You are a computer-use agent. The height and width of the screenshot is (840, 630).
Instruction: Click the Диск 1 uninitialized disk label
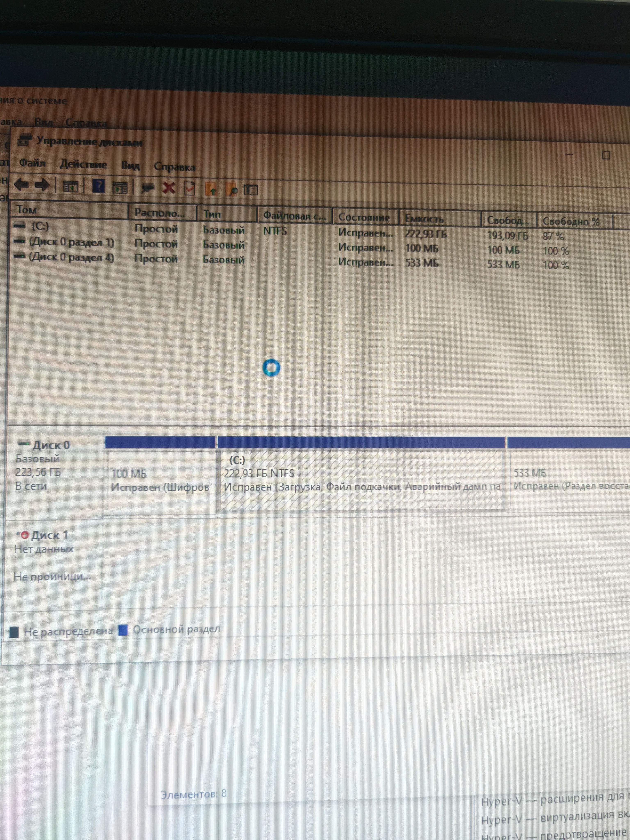point(49,535)
